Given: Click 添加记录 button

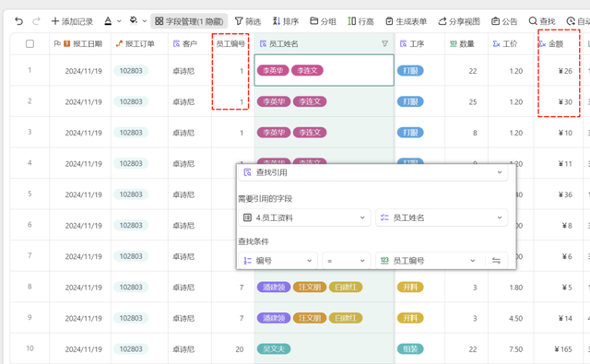Looking at the screenshot, I should pos(72,21).
